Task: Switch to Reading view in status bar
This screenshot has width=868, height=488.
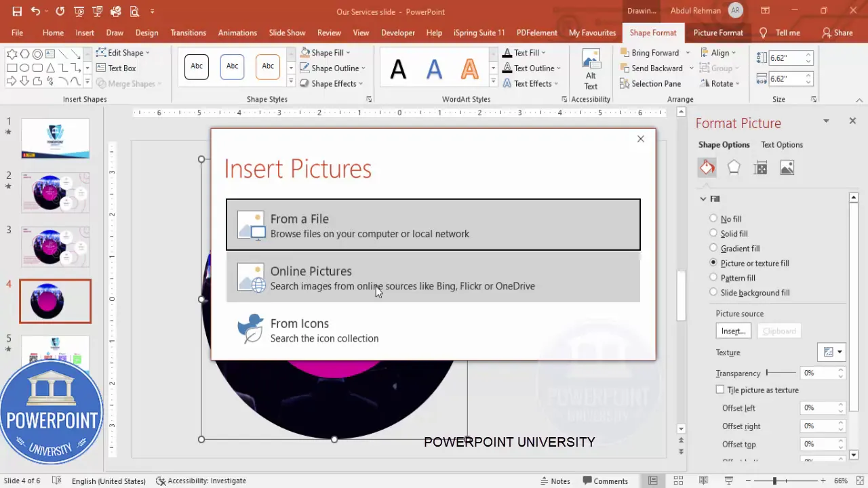Action: (703, 481)
